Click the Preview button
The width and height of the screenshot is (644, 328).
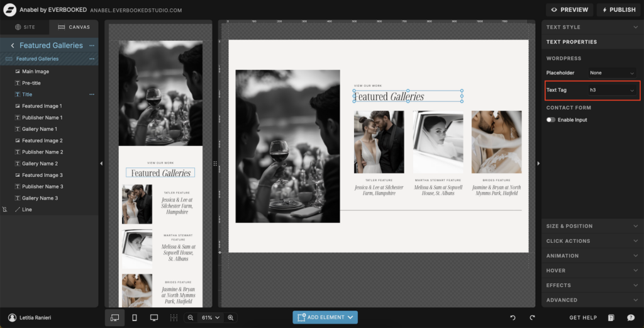click(x=569, y=9)
